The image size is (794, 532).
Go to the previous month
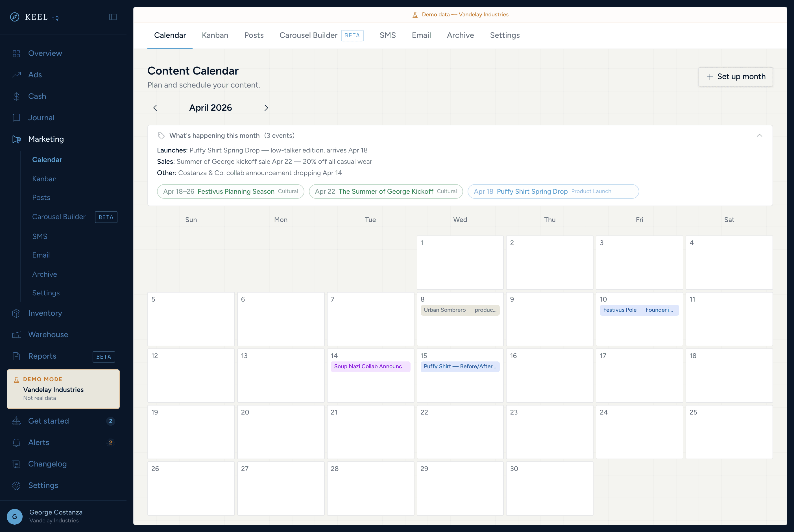pos(155,108)
